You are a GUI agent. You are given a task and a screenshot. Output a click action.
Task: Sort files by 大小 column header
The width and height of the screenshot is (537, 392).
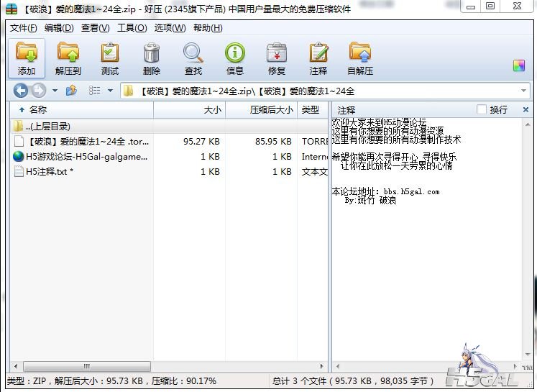pos(212,110)
